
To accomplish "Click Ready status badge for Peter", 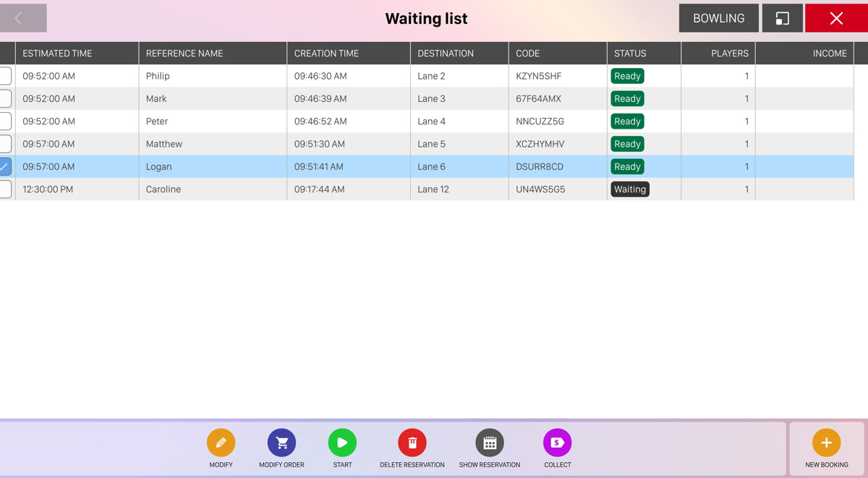I will [627, 121].
